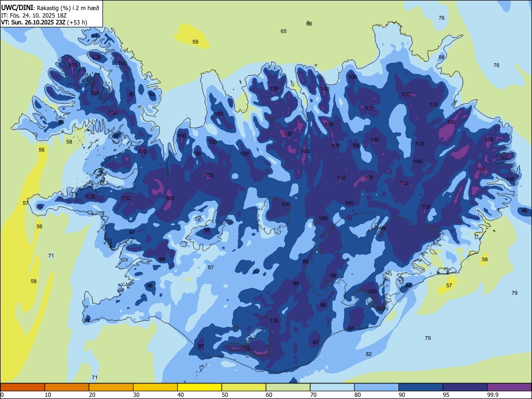Screen dimensions: 532x399
Task: Click the title text 'UWC/DINI: Rakastig (%) í 2 m hæð'
Action: point(50,8)
